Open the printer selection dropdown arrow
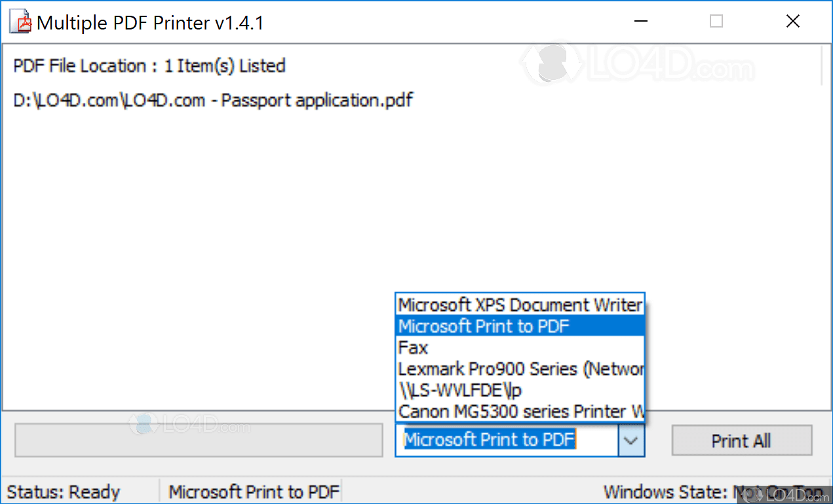 click(630, 440)
